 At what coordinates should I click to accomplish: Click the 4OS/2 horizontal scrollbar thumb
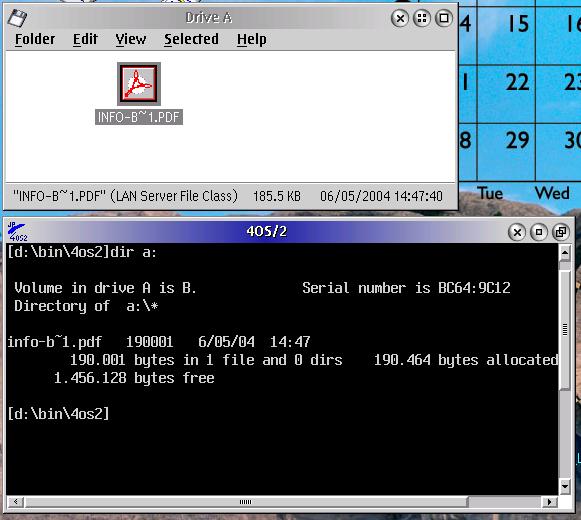click(246, 502)
